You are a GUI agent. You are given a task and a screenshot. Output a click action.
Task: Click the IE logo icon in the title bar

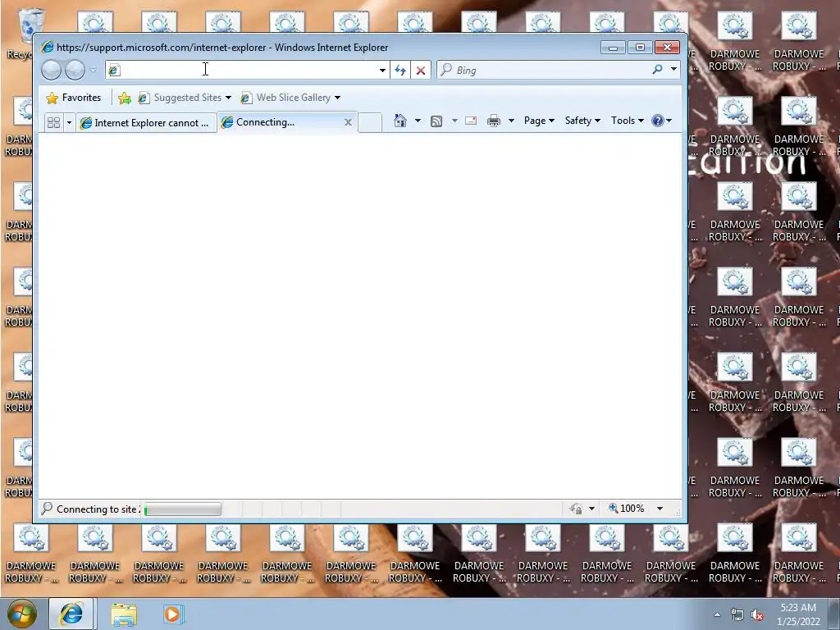(x=47, y=47)
